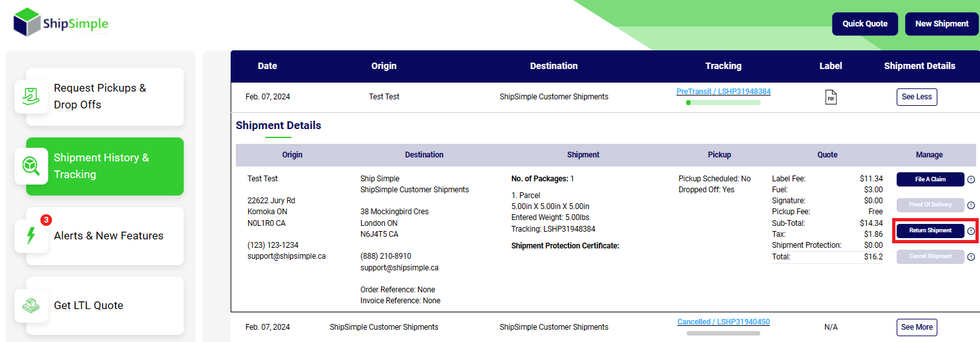Click the Request Pickups hand-package icon
Viewport: 980px width, 342px height.
point(31,97)
